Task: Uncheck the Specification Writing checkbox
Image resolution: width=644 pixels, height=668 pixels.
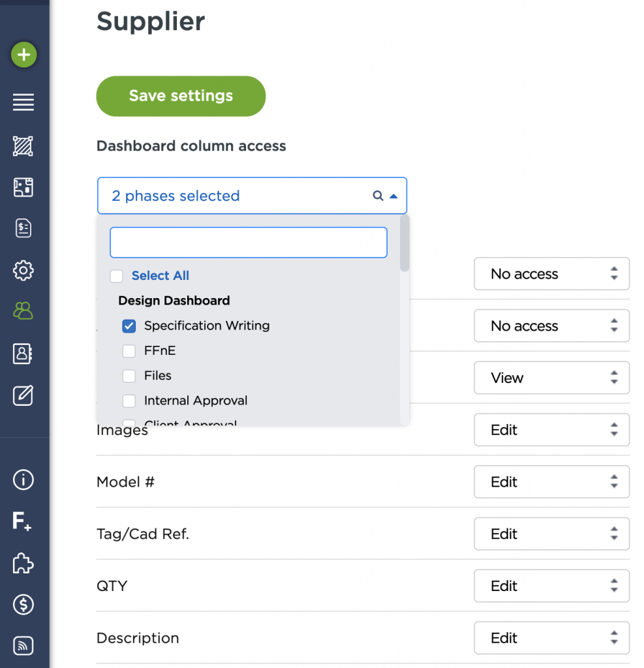Action: pos(129,326)
